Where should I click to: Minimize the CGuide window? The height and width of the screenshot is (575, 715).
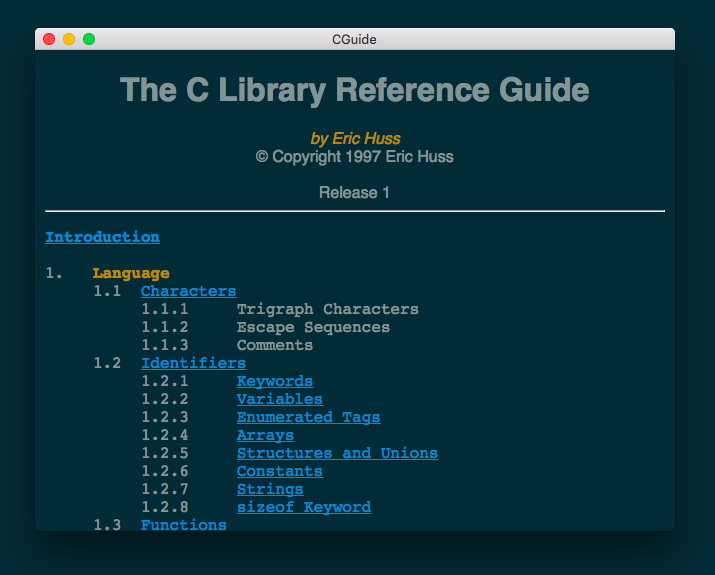tap(69, 39)
